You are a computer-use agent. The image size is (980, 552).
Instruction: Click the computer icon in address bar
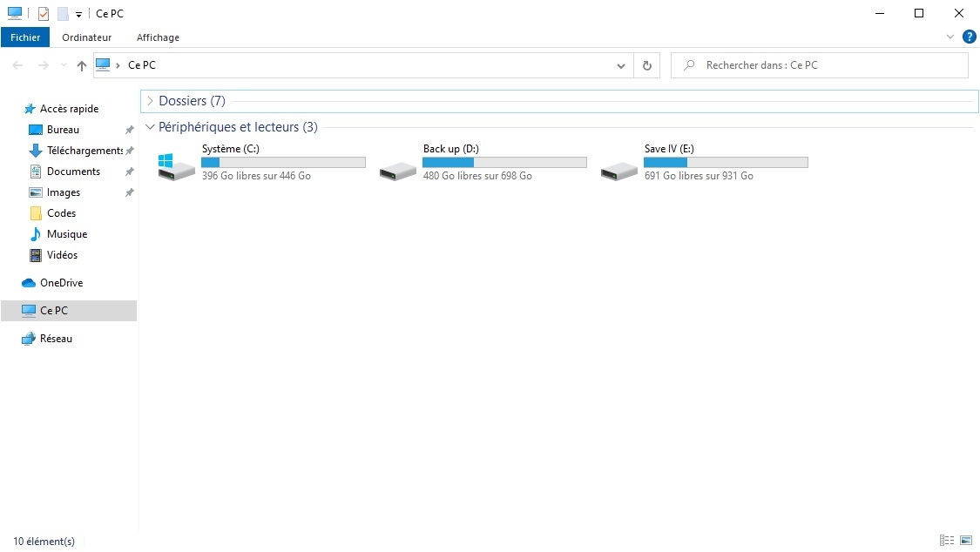103,64
